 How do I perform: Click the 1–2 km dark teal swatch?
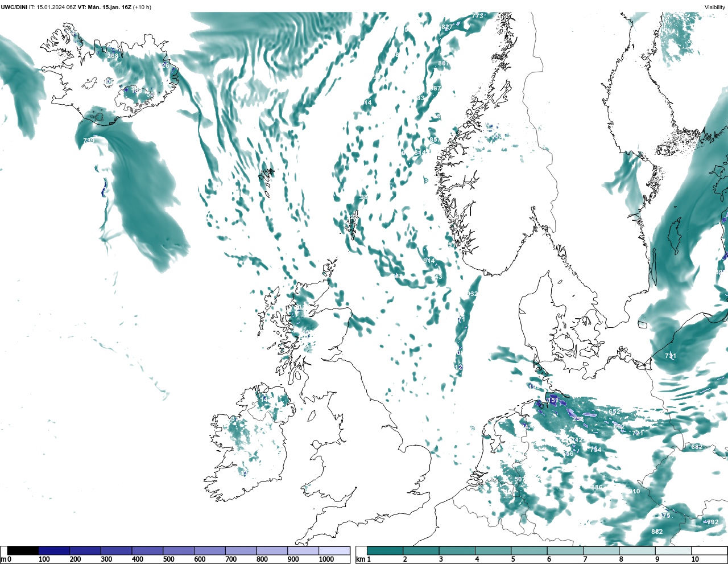[x=385, y=550]
